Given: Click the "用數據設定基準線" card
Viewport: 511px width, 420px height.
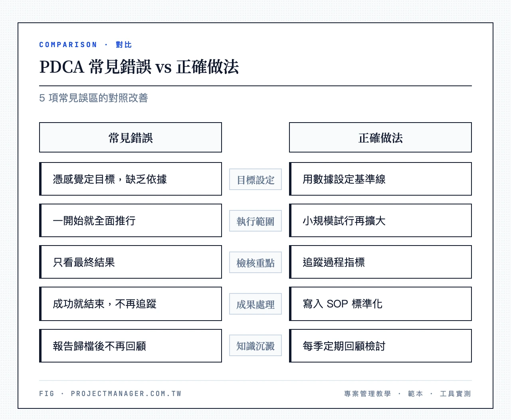Looking at the screenshot, I should click(380, 179).
